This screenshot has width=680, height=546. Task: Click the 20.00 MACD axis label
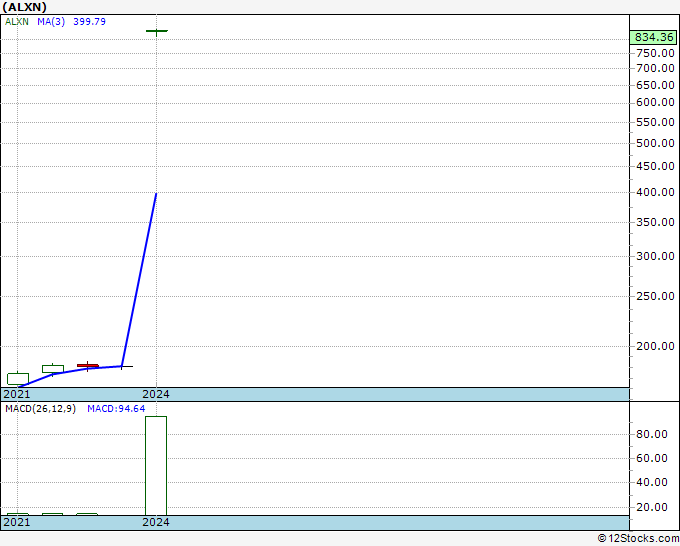point(652,507)
